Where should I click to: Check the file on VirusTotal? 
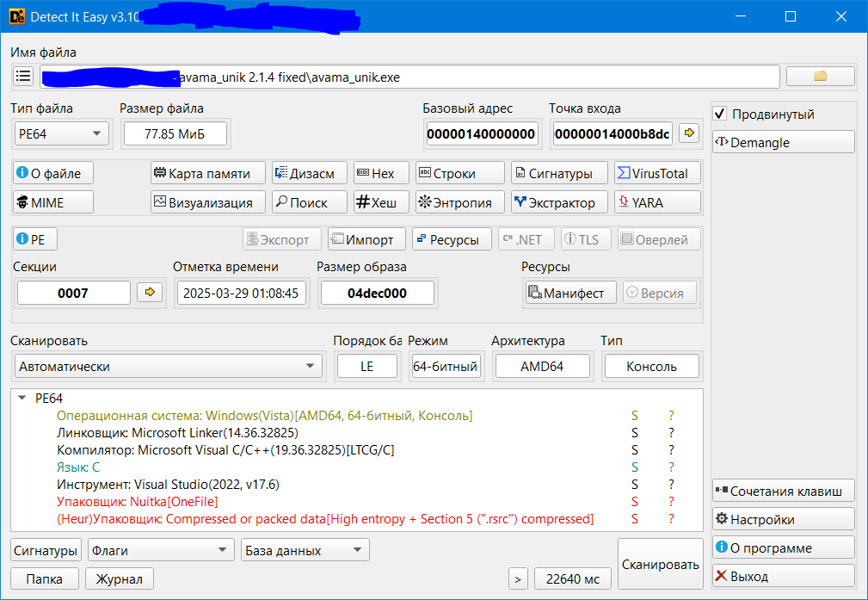[x=657, y=173]
